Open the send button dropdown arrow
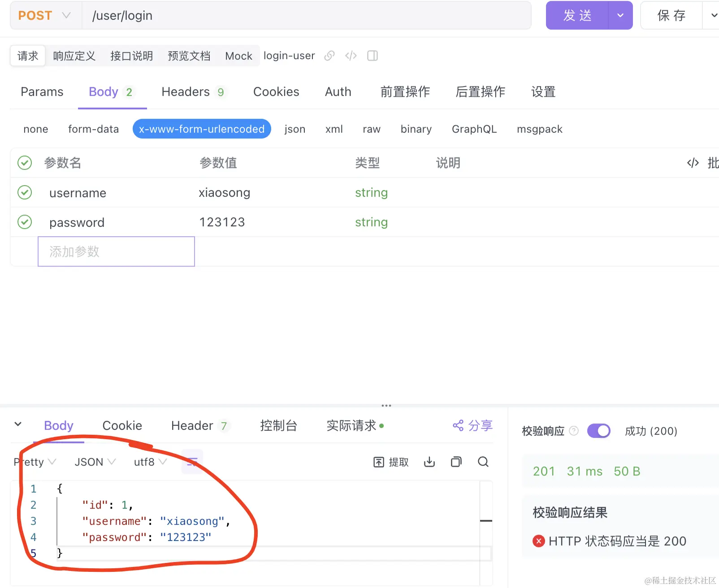Viewport: 719px width, 588px height. click(620, 16)
